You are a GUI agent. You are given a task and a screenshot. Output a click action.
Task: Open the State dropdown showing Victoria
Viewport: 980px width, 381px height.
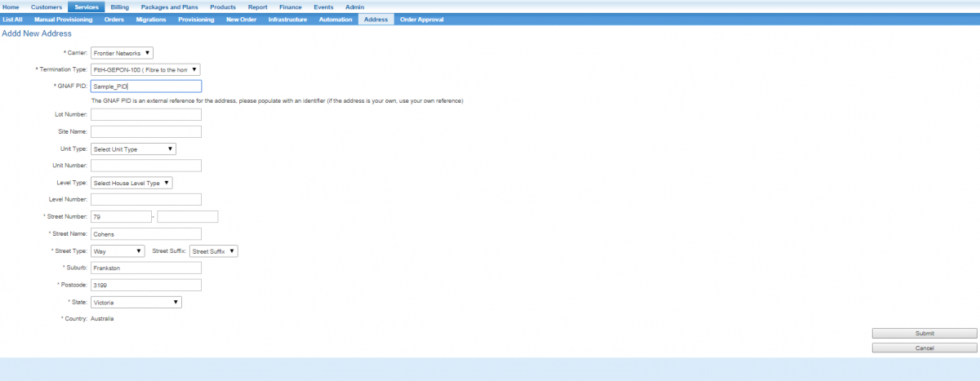tap(136, 303)
